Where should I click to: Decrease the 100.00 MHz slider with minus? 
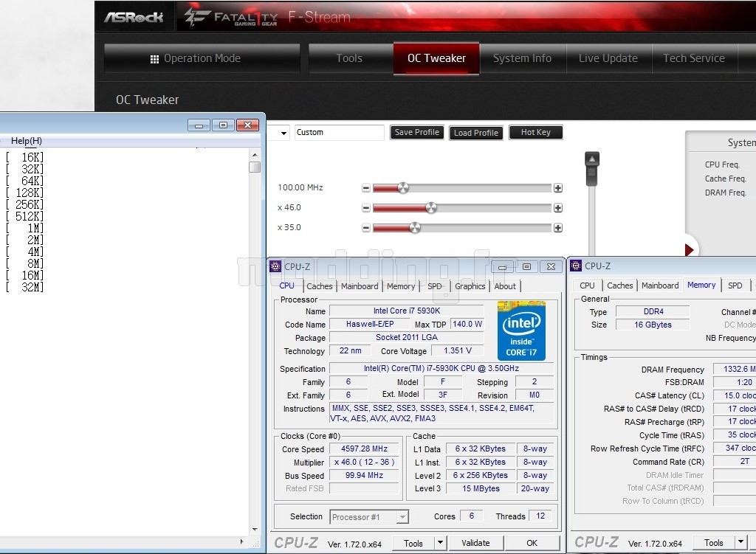point(366,188)
